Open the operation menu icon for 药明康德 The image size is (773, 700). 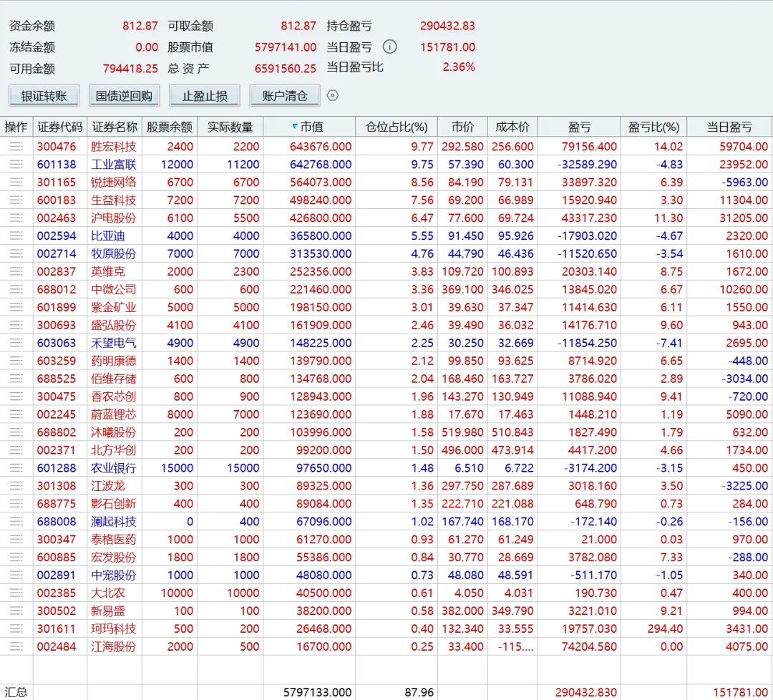point(16,361)
